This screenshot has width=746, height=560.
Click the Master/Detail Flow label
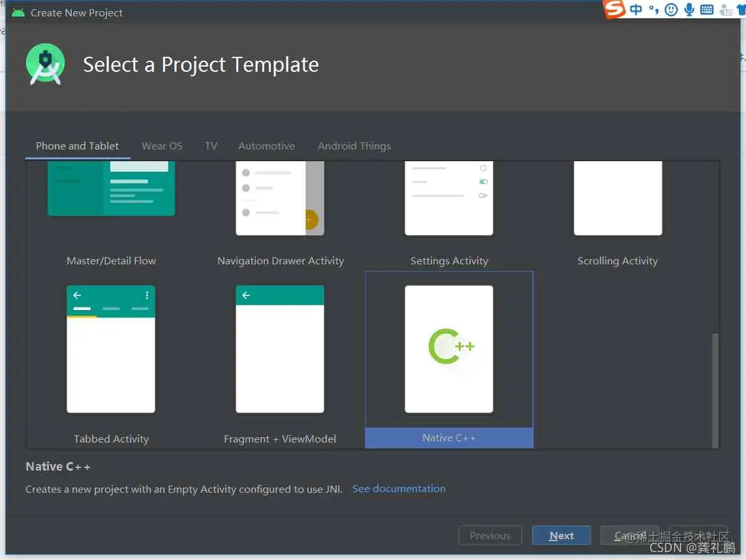pyautogui.click(x=112, y=260)
